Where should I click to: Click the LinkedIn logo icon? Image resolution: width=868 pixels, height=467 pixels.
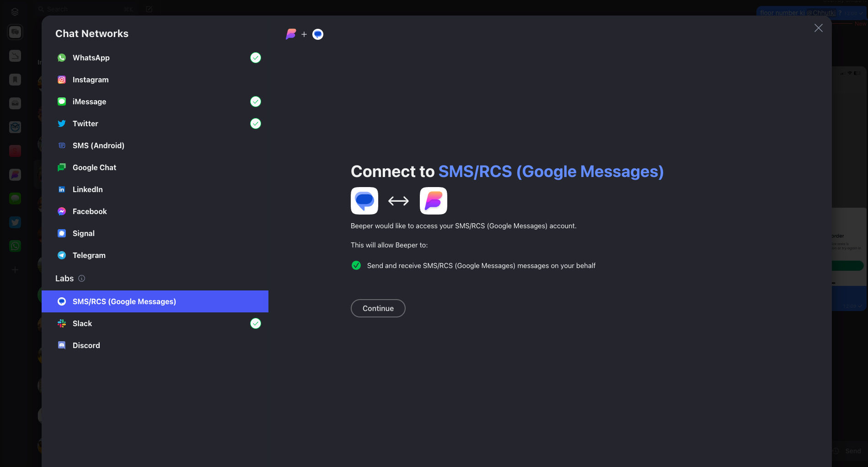(62, 189)
